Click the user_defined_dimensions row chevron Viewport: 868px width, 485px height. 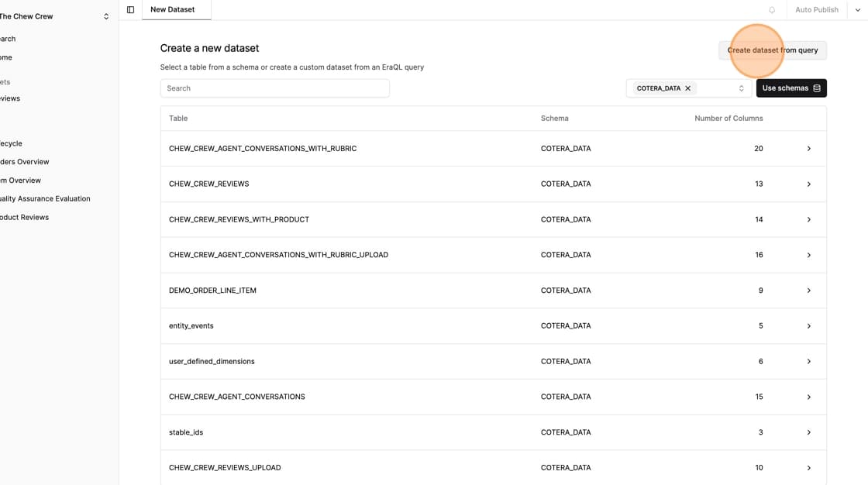(808, 362)
